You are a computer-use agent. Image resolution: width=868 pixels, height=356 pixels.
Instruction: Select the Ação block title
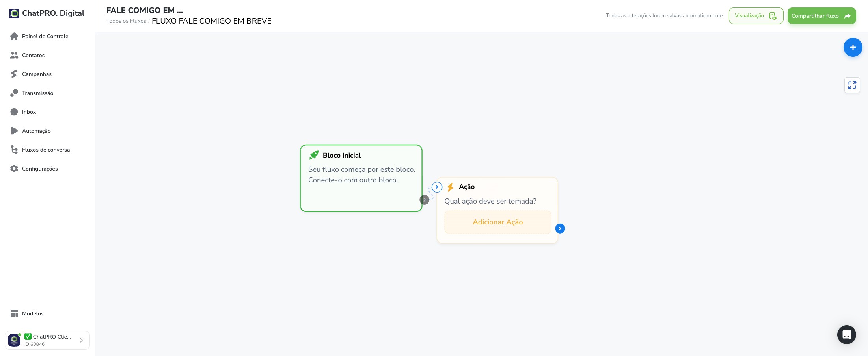click(467, 187)
